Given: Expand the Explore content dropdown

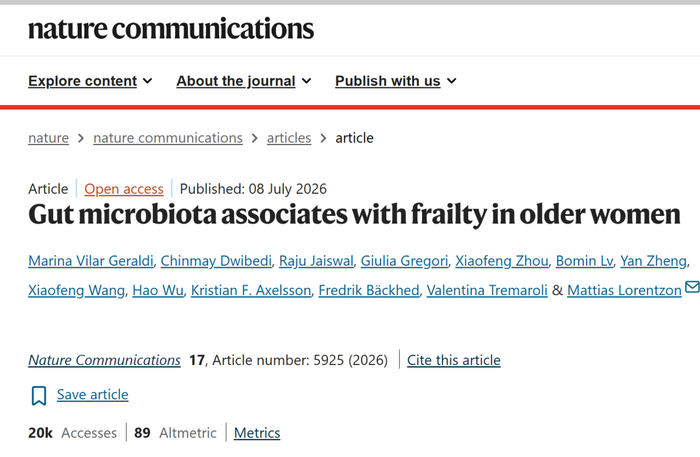Looking at the screenshot, I should point(90,81).
